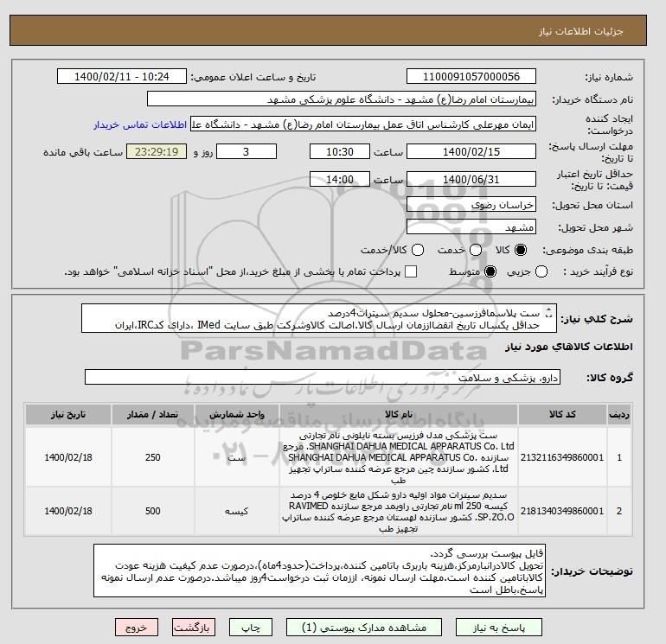Click the ایجاد کننده درخواست field

pos(363,124)
